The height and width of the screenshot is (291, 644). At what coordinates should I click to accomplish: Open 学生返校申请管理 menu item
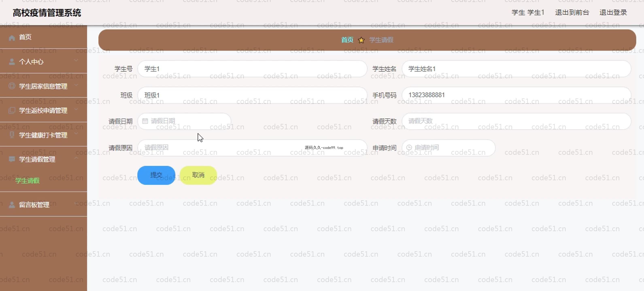tap(44, 110)
